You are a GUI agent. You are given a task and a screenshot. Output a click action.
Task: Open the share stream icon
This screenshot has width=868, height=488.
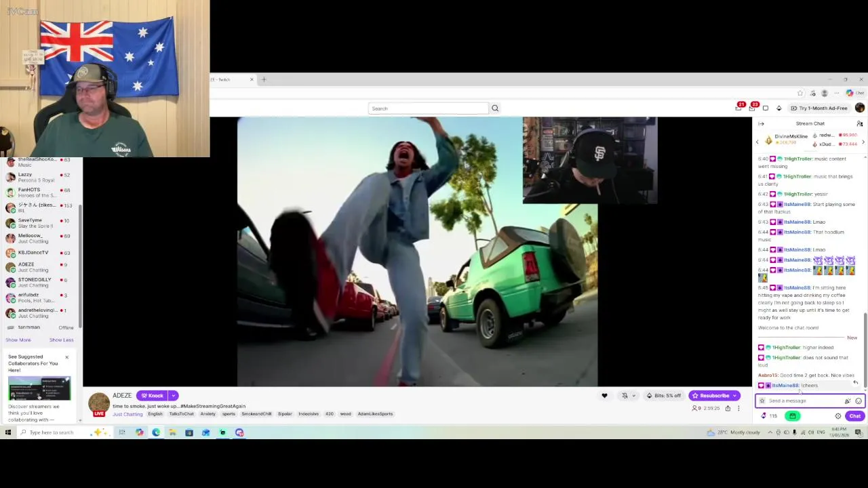(x=728, y=408)
